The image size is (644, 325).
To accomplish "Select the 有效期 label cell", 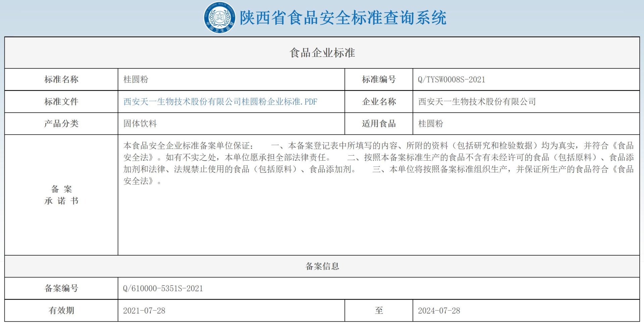I will click(61, 311).
